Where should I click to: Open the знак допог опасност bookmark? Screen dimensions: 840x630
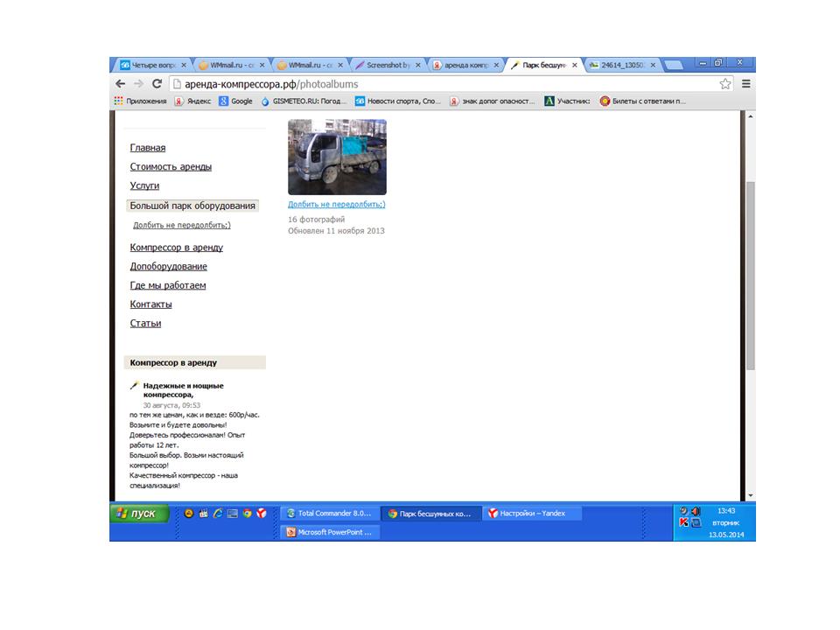493,101
